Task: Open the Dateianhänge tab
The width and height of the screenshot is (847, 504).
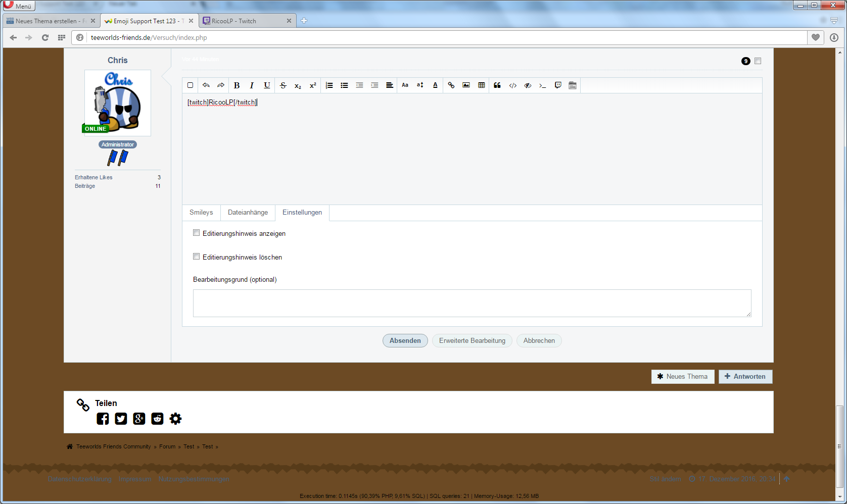Action: pyautogui.click(x=248, y=213)
